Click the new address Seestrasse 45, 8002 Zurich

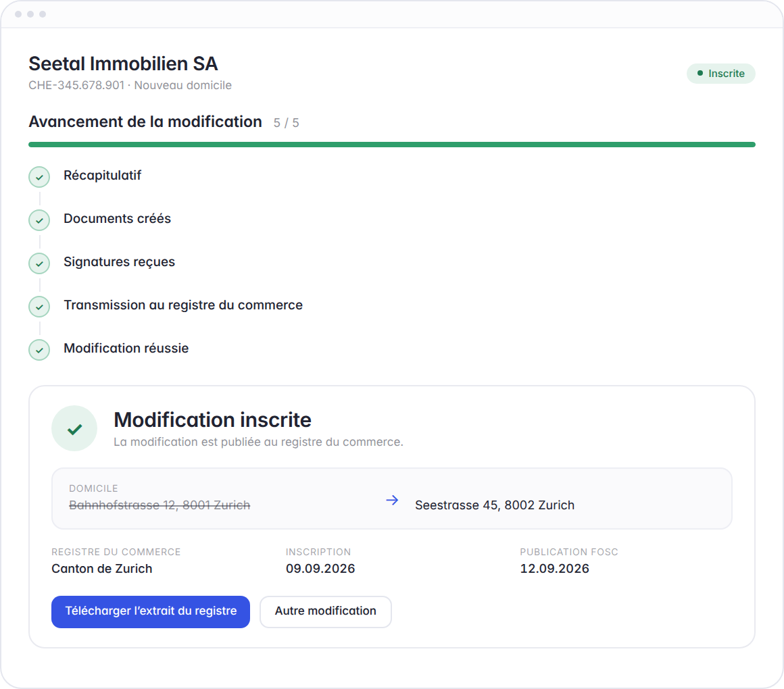(x=495, y=505)
